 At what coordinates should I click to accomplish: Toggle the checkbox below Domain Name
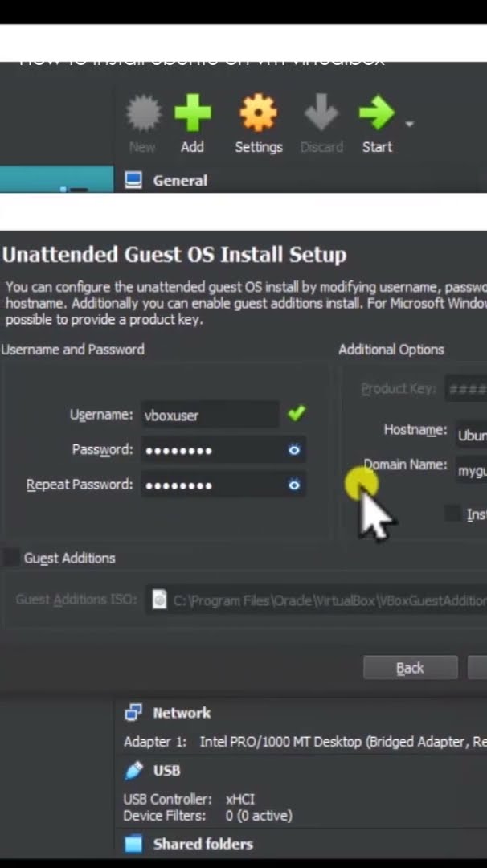pyautogui.click(x=453, y=514)
